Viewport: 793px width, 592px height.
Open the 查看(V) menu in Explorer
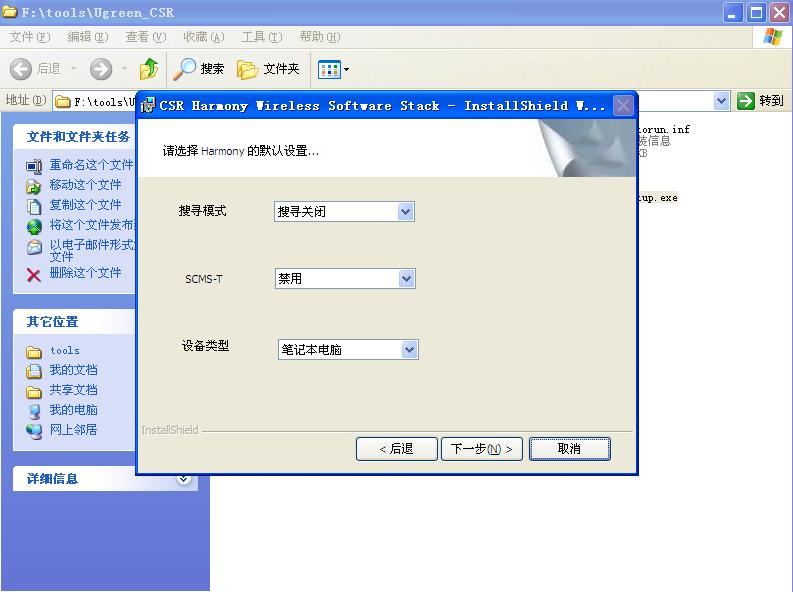(x=146, y=37)
